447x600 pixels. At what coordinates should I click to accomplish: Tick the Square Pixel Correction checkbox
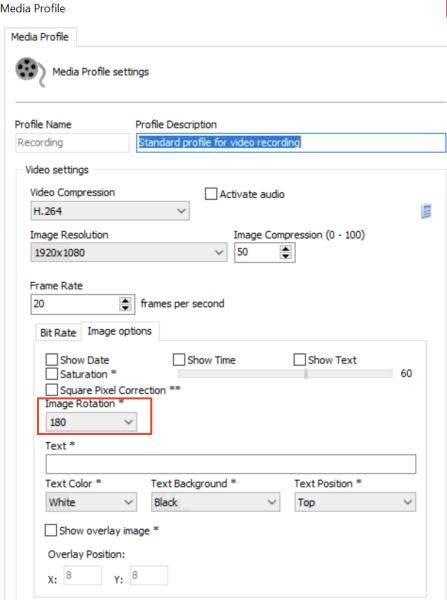(52, 390)
